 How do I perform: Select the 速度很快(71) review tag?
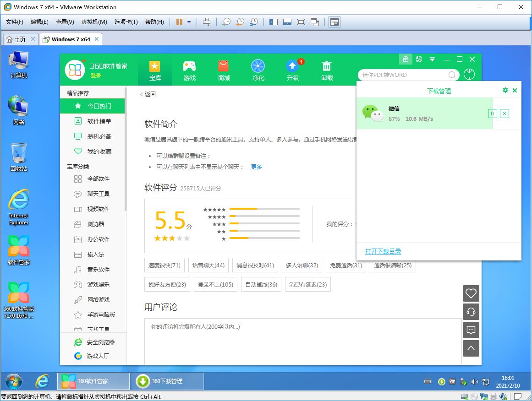pos(164,266)
